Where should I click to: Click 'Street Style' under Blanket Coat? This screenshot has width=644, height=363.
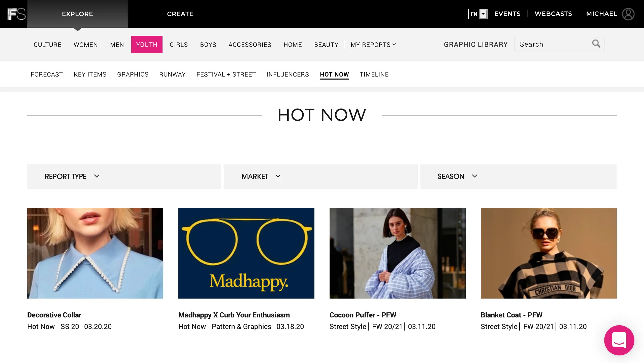(499, 326)
